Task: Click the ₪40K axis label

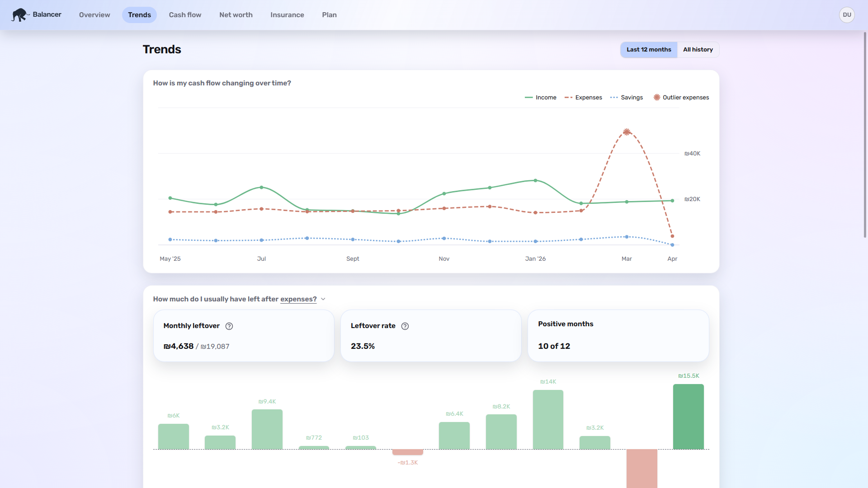Action: pos(692,154)
